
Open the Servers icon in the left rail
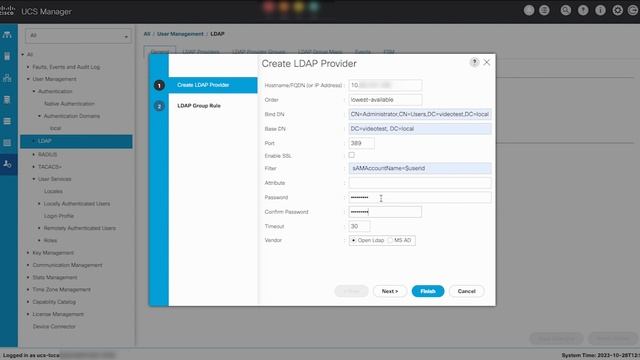[7, 56]
